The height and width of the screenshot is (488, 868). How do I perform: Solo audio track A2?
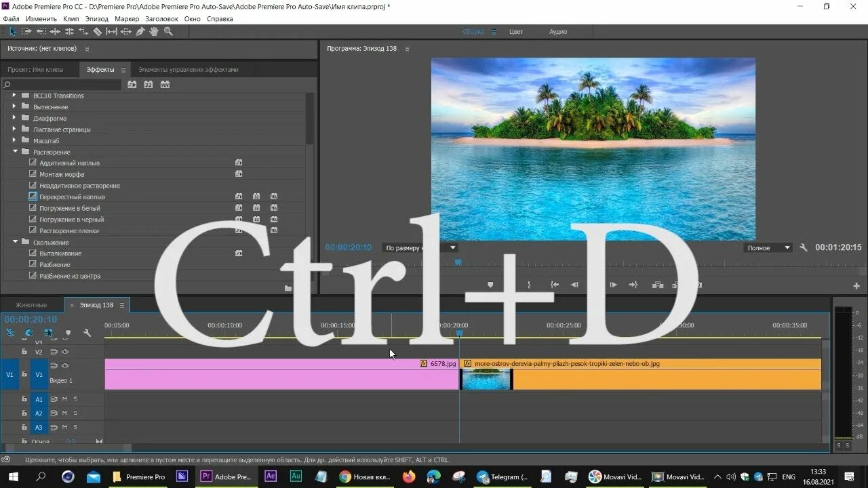(75, 413)
